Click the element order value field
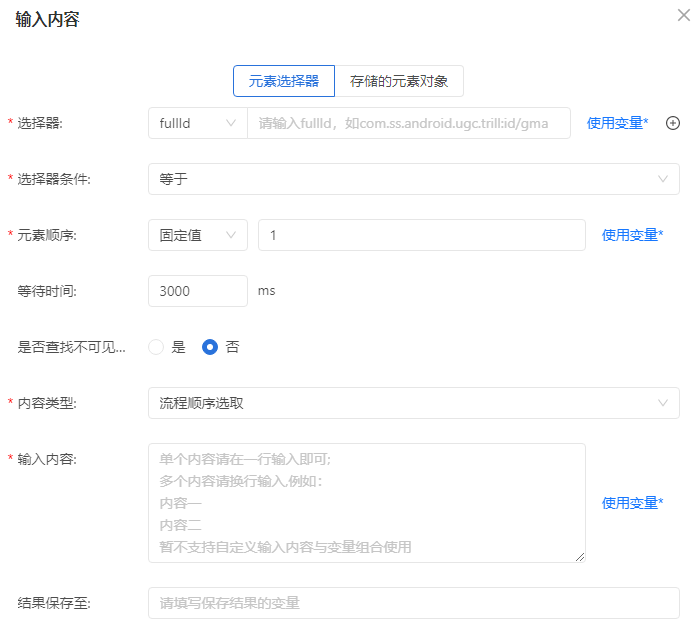Image resolution: width=695 pixels, height=625 pixels. coord(421,235)
